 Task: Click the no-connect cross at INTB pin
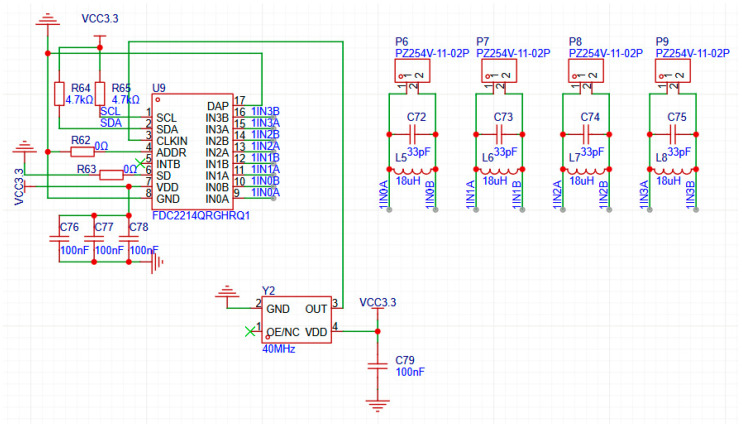140,163
